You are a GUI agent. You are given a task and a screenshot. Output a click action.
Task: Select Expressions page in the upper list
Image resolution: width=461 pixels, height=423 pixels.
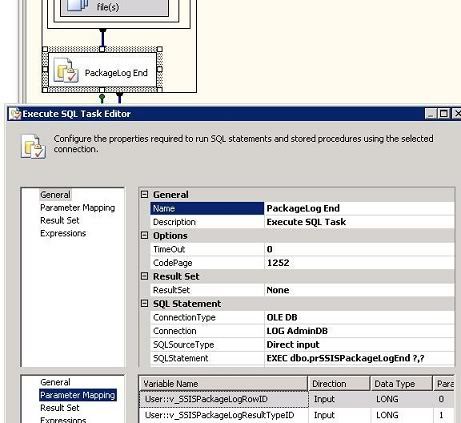(63, 233)
